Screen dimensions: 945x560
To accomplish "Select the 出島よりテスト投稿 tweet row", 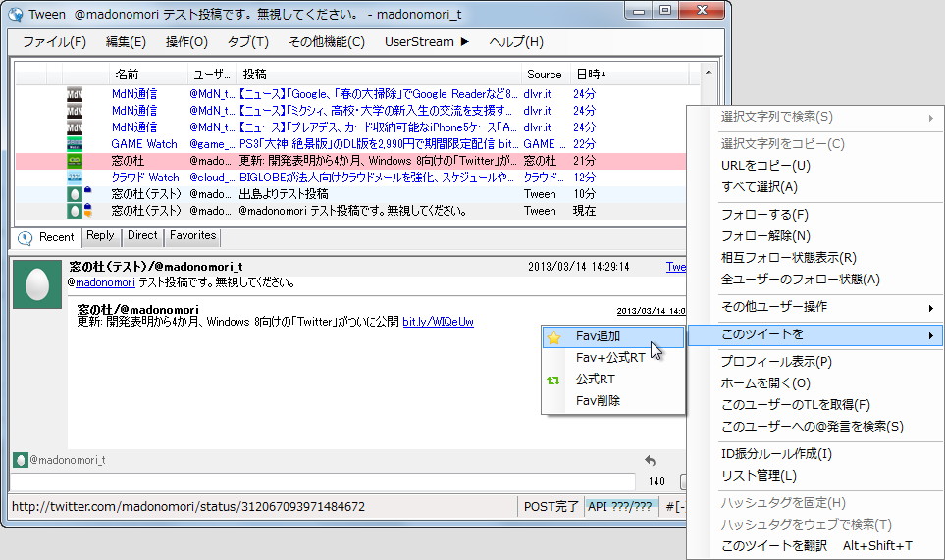I will [x=350, y=194].
